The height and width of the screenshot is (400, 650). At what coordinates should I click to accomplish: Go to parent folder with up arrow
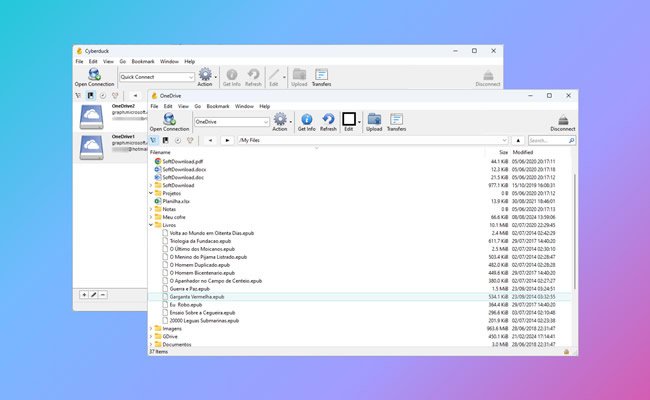point(518,140)
